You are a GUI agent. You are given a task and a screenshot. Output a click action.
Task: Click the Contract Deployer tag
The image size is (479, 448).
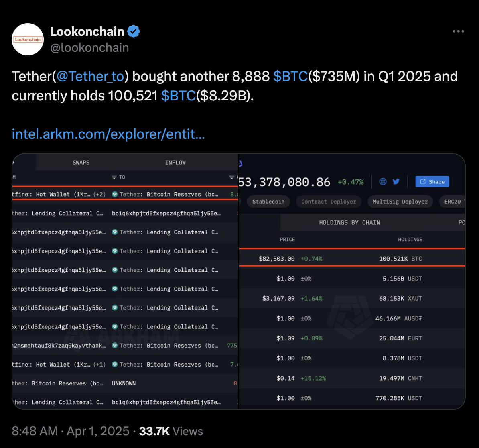pos(329,202)
